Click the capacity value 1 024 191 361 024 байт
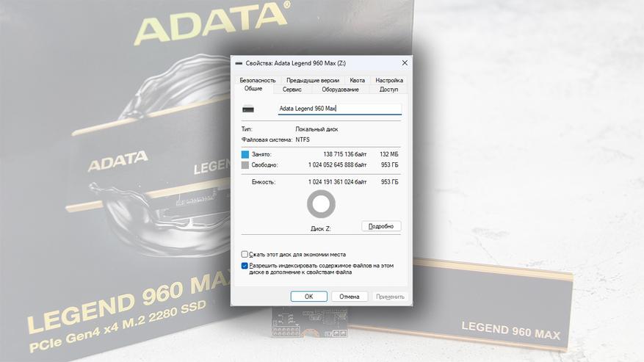 coord(337,181)
